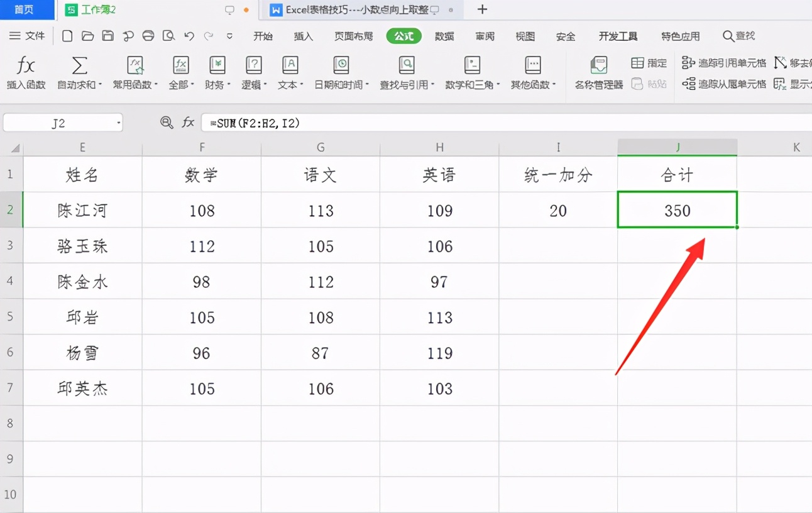This screenshot has height=513, width=812.
Task: Open the 名称管理器 name manager
Action: pyautogui.click(x=599, y=73)
